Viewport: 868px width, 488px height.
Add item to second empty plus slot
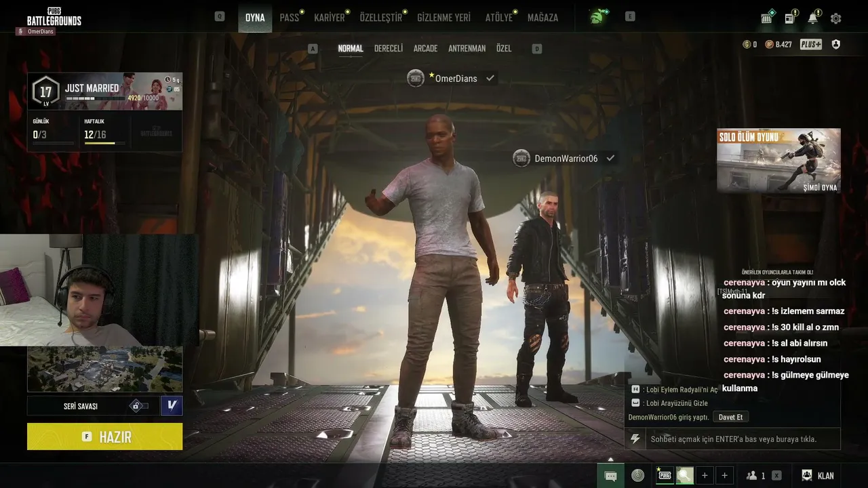click(x=724, y=476)
